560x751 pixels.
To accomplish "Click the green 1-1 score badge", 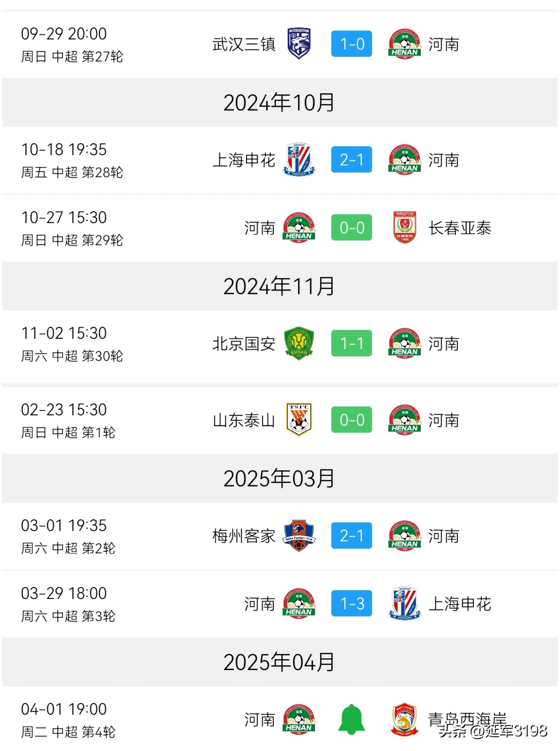I will click(x=352, y=343).
